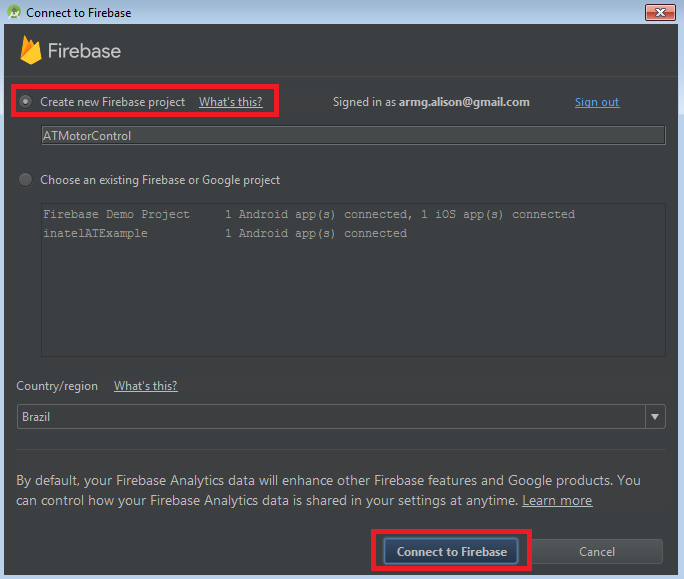This screenshot has height=579, width=684.
Task: Open the Brazil country combo box
Action: pos(330,417)
